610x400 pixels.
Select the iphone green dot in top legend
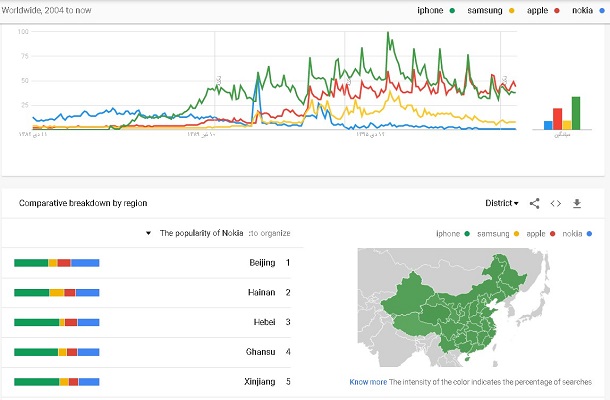452,11
